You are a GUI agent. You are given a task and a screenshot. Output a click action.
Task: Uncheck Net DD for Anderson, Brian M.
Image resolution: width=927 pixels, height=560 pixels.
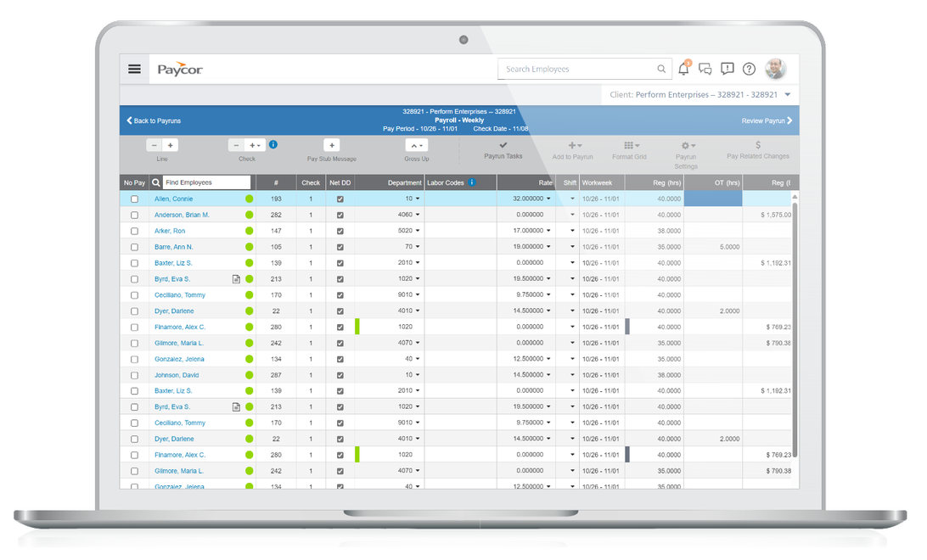340,214
